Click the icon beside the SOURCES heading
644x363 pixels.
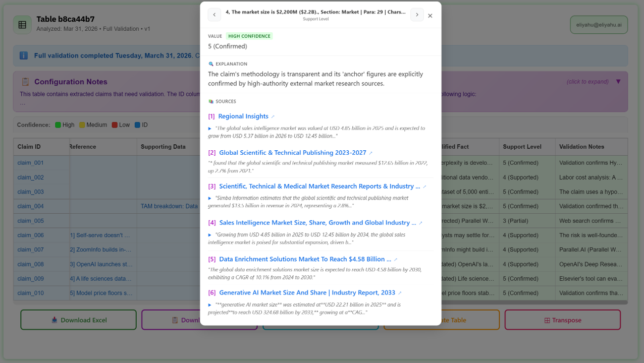(210, 101)
